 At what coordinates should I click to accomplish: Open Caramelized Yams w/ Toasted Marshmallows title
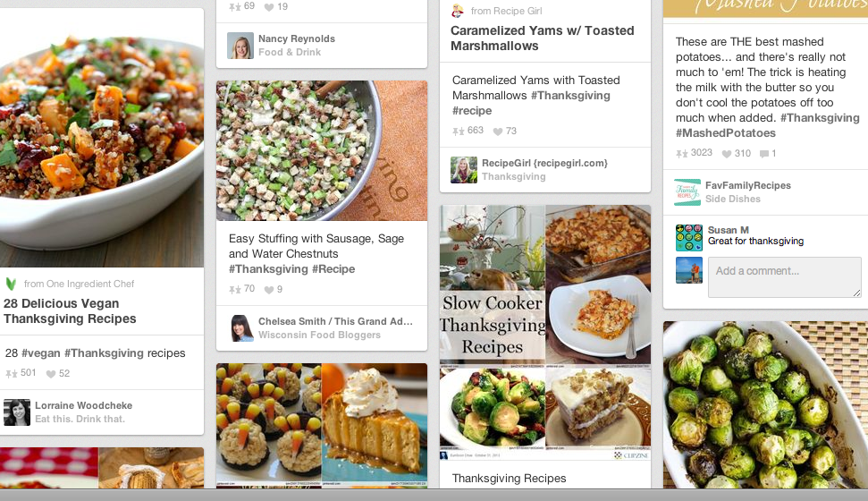coord(543,38)
